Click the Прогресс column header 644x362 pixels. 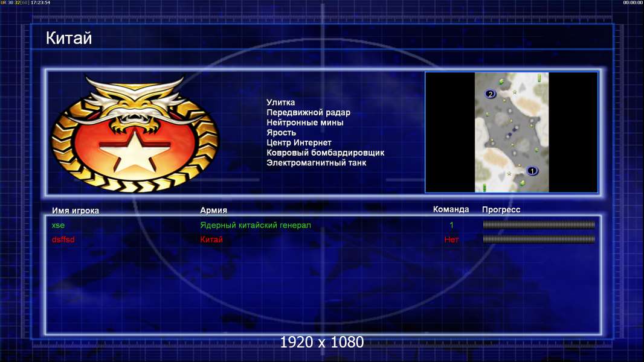pos(501,209)
